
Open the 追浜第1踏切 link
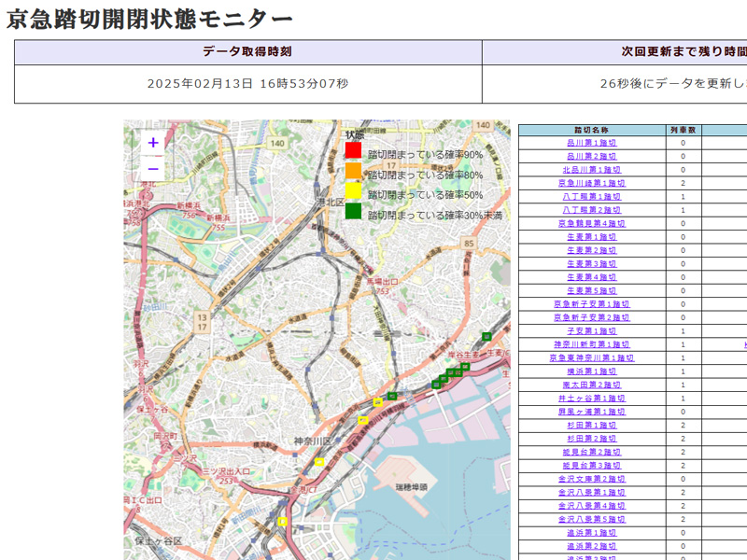[x=592, y=532]
